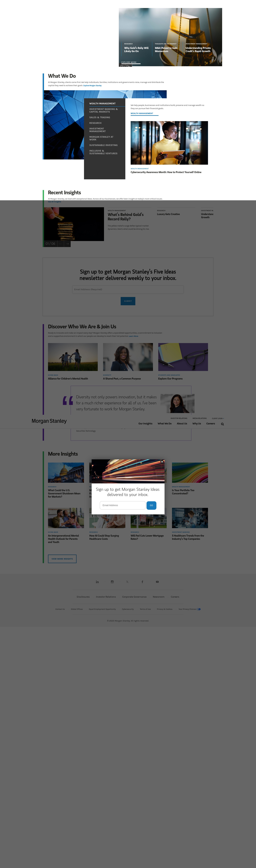Viewport: 256px width, 868px height.
Task: Select the Sustainable Investing tab
Action: click(x=103, y=145)
